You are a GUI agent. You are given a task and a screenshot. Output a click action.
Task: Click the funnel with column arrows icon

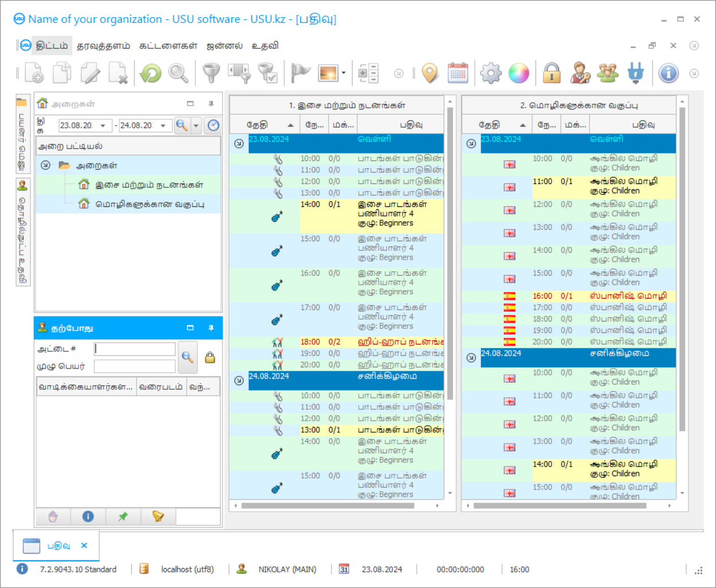240,73
